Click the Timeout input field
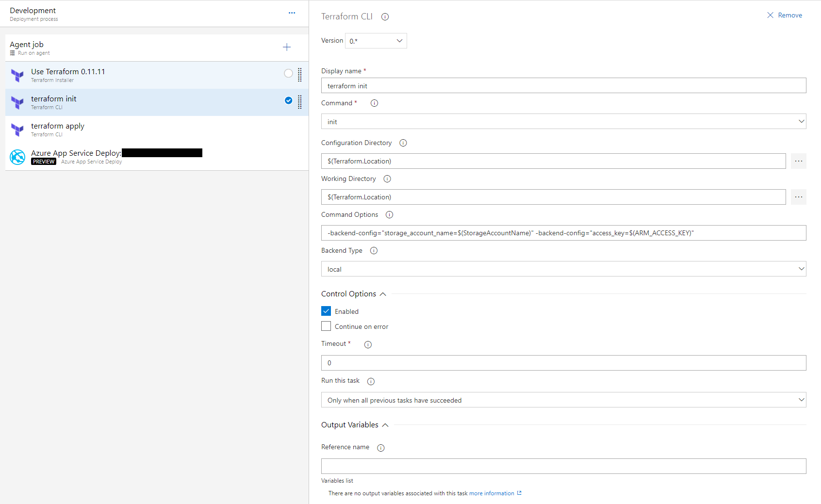 [x=564, y=363]
